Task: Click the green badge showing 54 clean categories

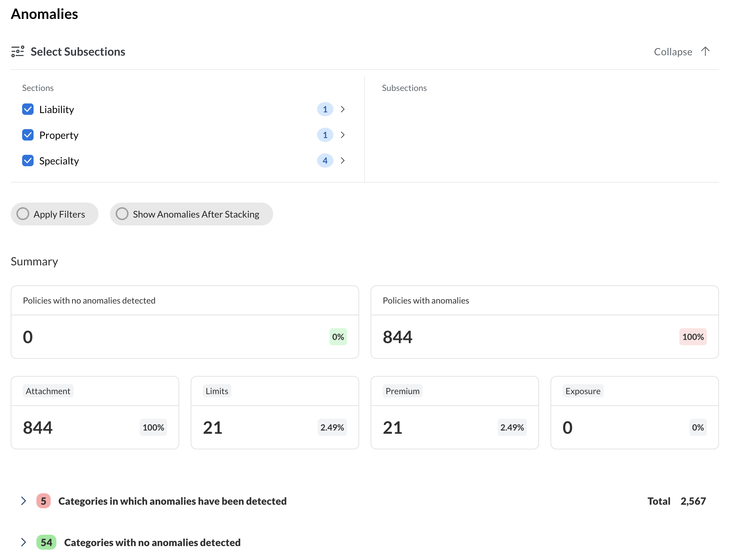Action: coord(46,542)
